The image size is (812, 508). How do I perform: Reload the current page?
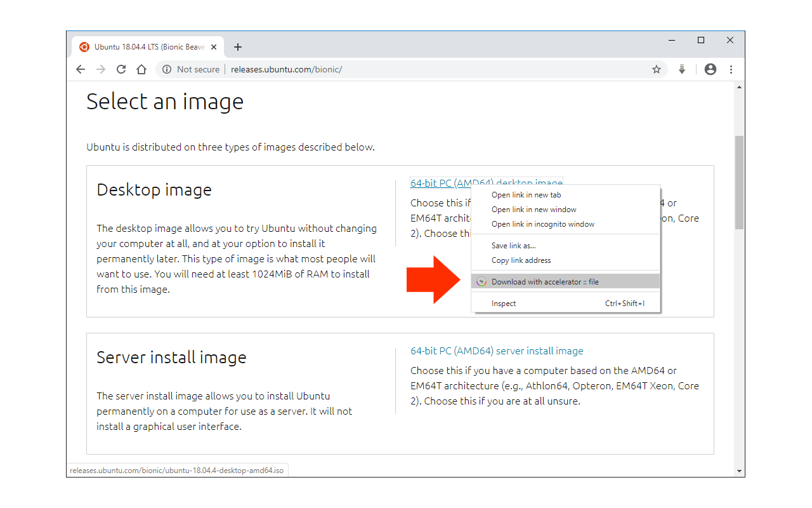[x=121, y=69]
